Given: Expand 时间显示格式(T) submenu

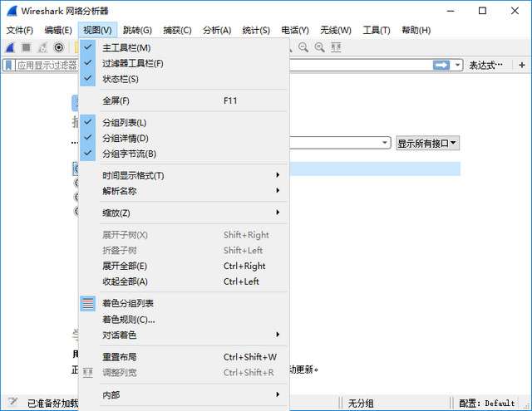Looking at the screenshot, I should [x=184, y=175].
